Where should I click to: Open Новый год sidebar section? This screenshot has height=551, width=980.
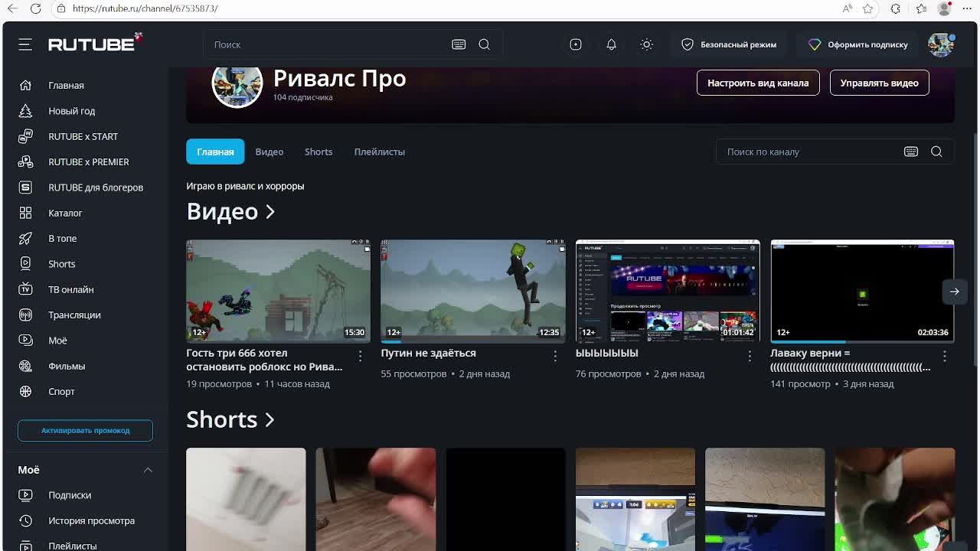71,111
